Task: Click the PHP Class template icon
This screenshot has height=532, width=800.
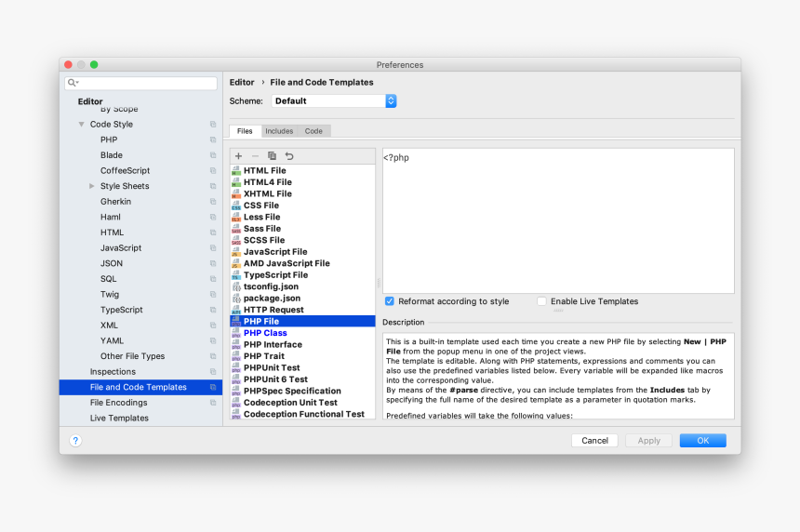Action: pyautogui.click(x=236, y=333)
